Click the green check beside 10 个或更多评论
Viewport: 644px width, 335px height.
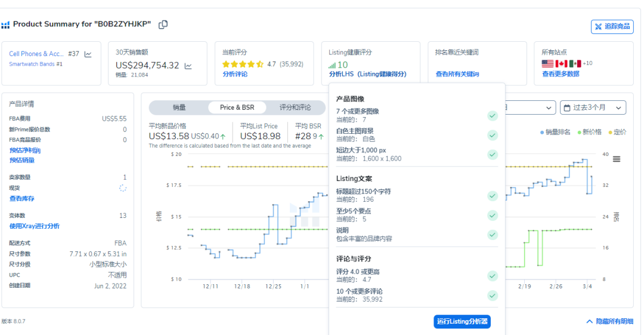(493, 296)
